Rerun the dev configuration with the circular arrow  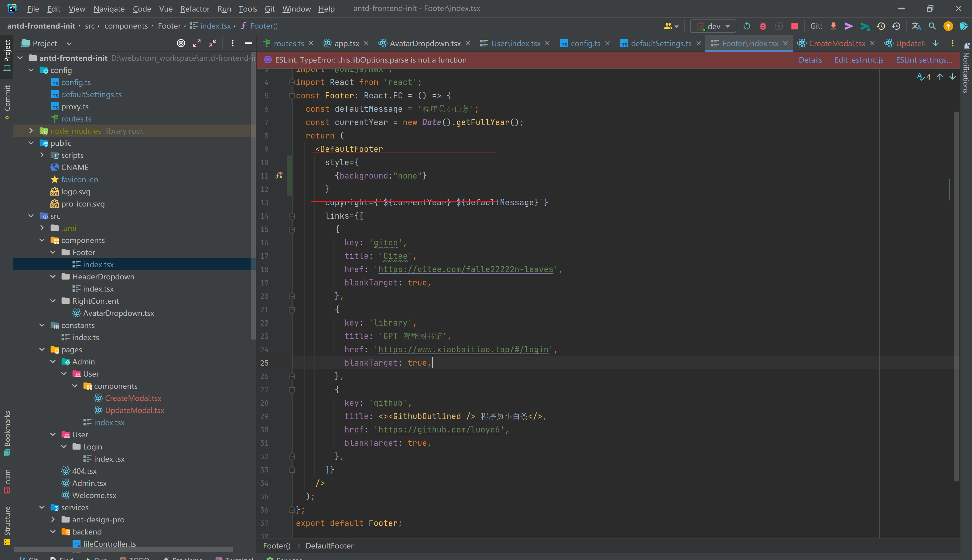(x=747, y=26)
